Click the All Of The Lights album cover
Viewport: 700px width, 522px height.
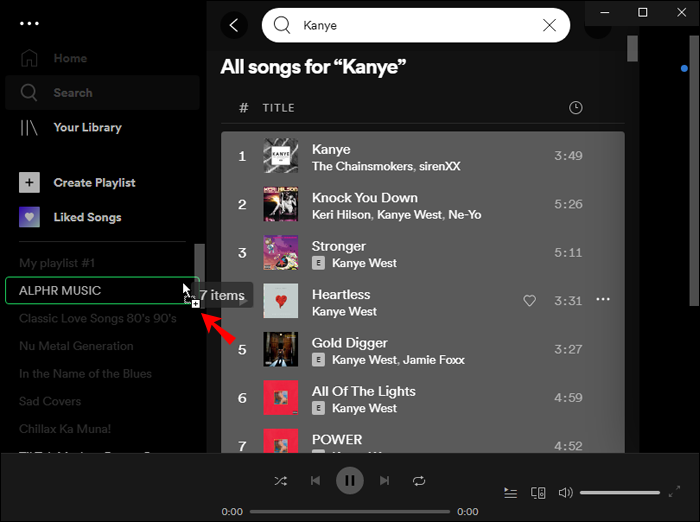[x=281, y=398]
